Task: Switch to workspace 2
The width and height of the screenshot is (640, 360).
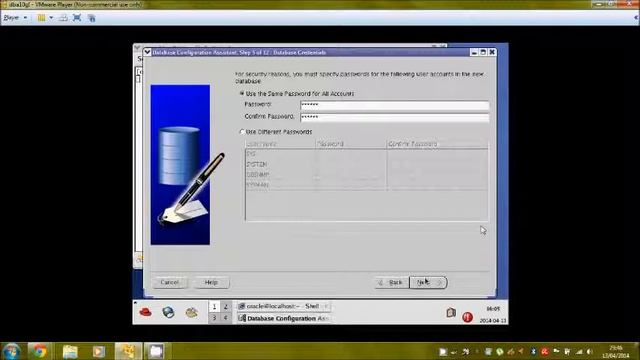Action: point(225,307)
